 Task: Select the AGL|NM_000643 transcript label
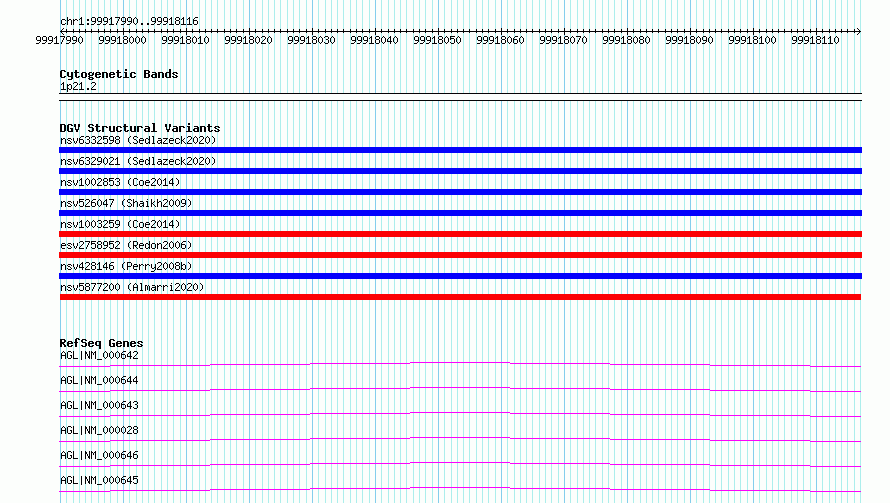click(99, 405)
